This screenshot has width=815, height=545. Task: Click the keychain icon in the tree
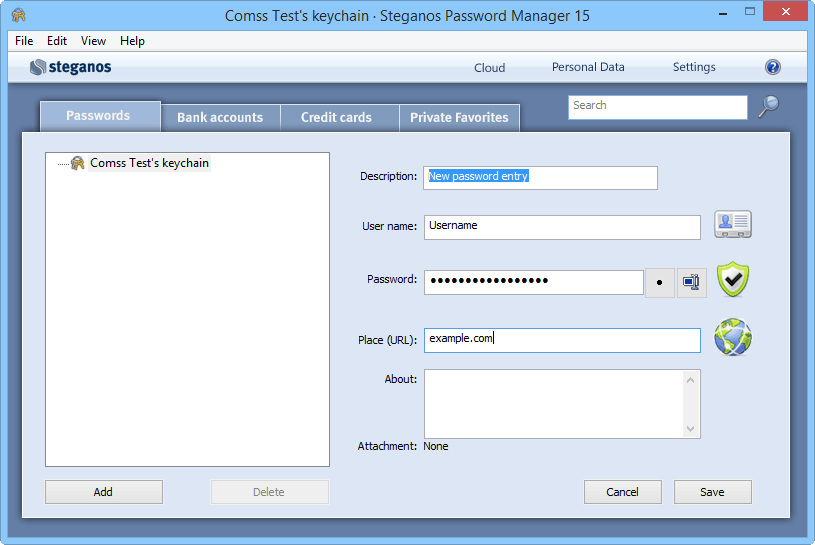(x=77, y=163)
